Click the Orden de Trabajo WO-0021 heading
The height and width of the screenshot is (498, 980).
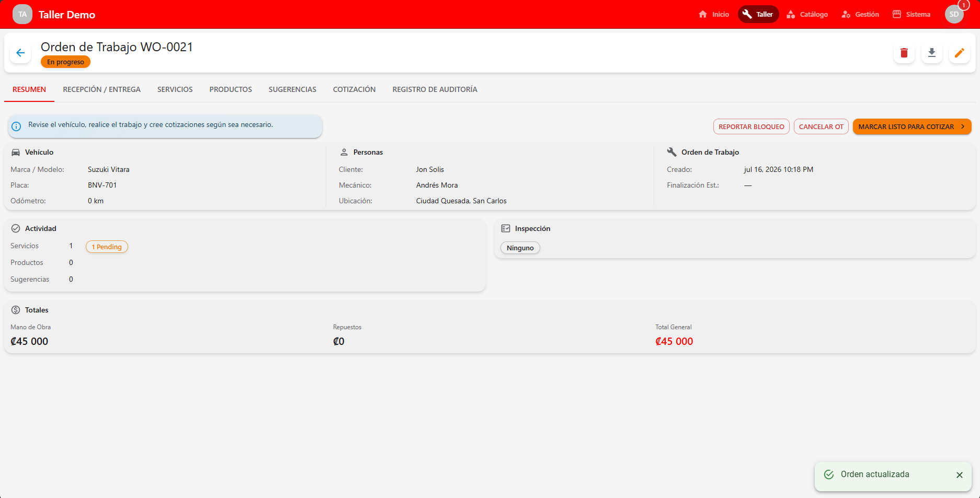(117, 47)
